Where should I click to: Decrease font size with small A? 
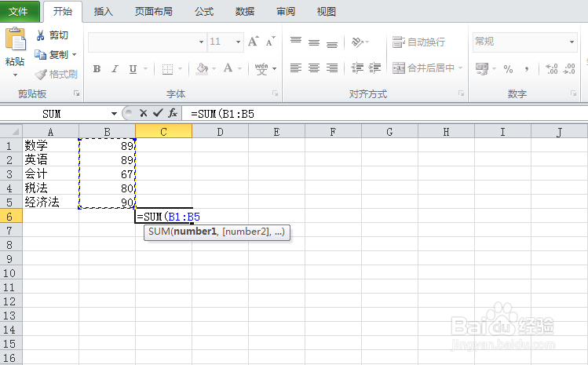pos(270,42)
